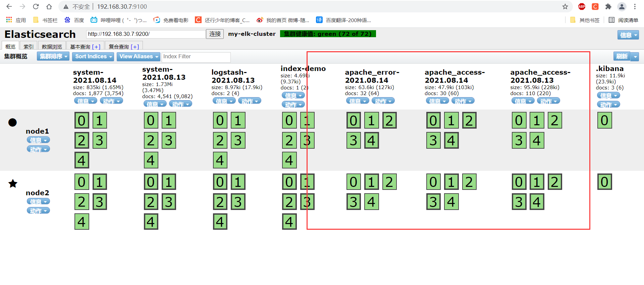Open 动作 dropdown for node2
This screenshot has width=644, height=285.
38,211
